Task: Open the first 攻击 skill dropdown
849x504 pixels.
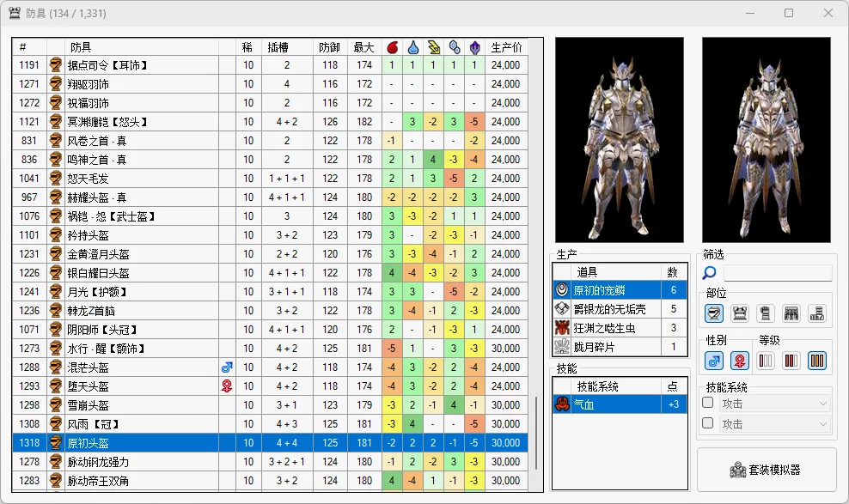Action: 775,404
